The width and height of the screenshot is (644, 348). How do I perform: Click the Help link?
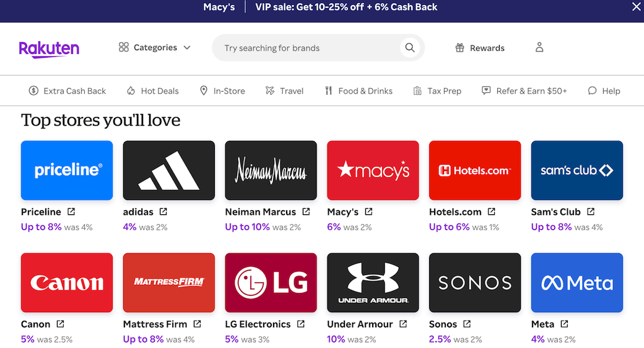click(604, 91)
